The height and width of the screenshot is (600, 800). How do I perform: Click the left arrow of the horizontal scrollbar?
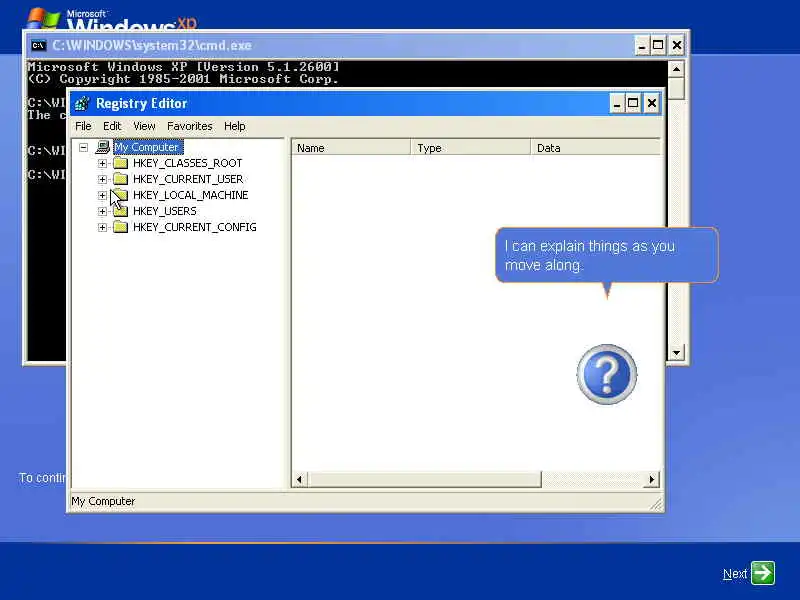(x=299, y=480)
